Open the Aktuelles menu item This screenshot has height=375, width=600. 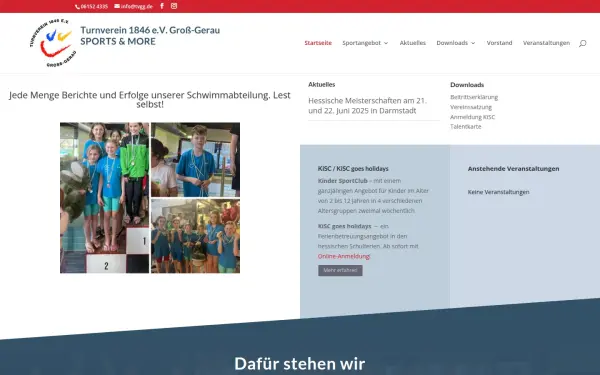point(412,43)
